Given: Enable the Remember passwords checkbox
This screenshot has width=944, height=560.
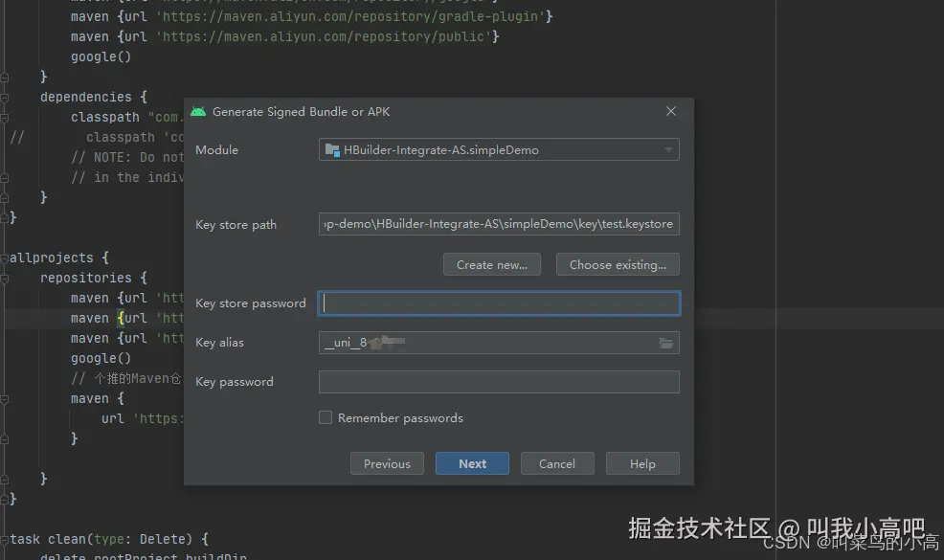Looking at the screenshot, I should coord(326,417).
